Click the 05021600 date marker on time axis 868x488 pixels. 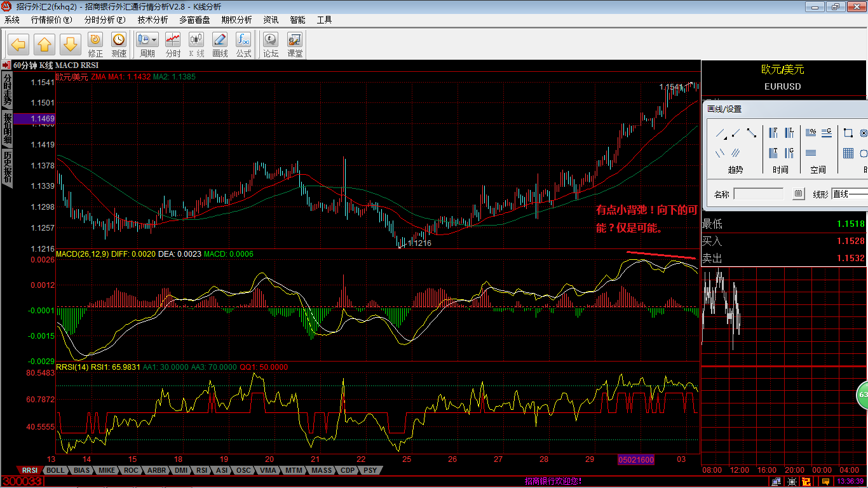636,459
